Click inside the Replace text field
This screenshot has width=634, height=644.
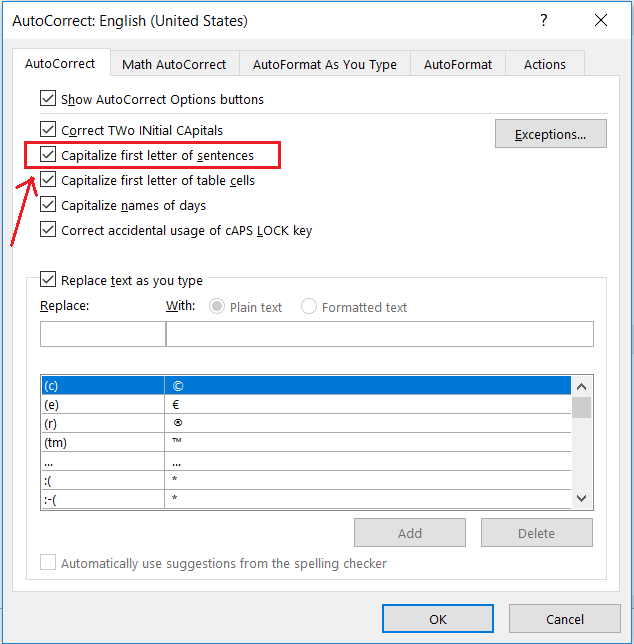point(102,334)
